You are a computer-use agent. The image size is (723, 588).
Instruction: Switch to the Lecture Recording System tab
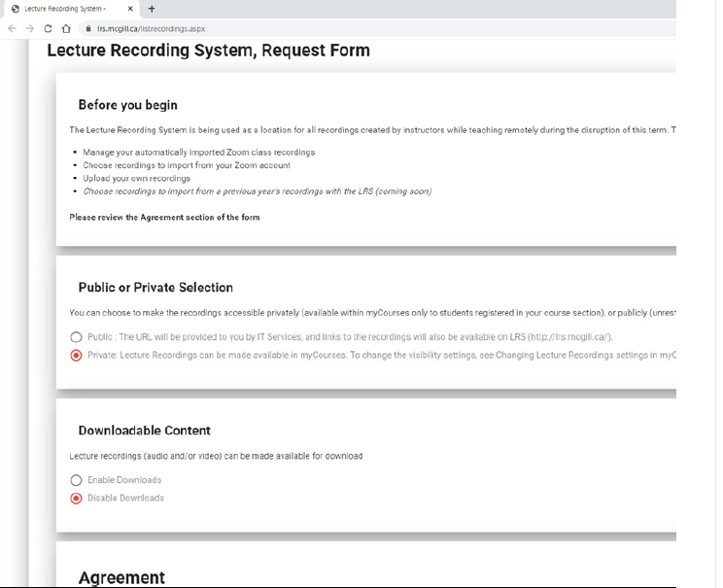[64, 9]
